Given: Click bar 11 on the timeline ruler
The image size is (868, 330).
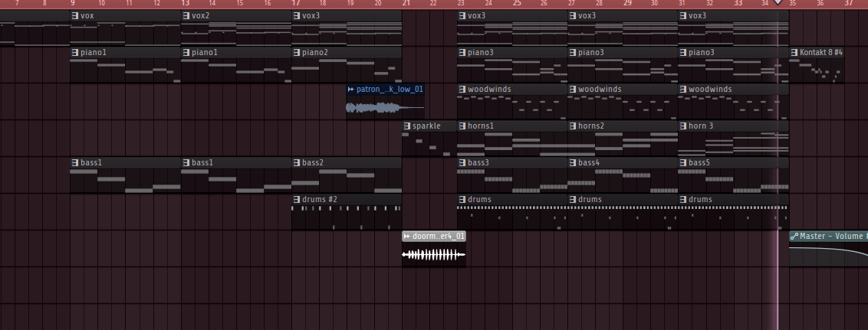Looking at the screenshot, I should click(129, 3).
